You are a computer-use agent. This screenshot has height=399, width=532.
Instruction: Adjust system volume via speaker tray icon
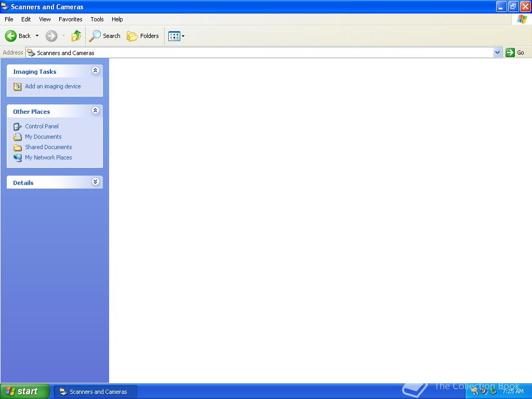click(x=483, y=391)
